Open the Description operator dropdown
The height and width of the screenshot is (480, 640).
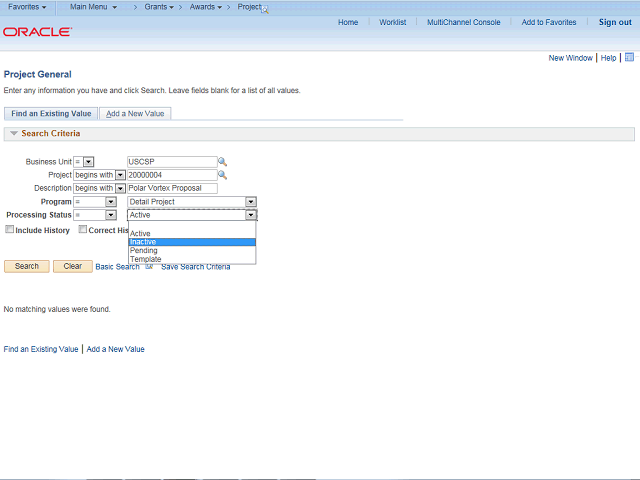point(120,188)
